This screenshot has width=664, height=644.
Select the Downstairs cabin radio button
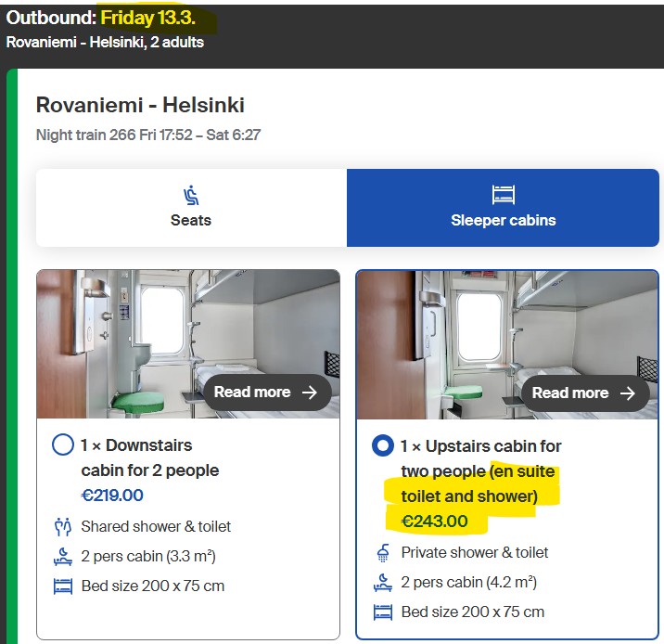(x=63, y=445)
